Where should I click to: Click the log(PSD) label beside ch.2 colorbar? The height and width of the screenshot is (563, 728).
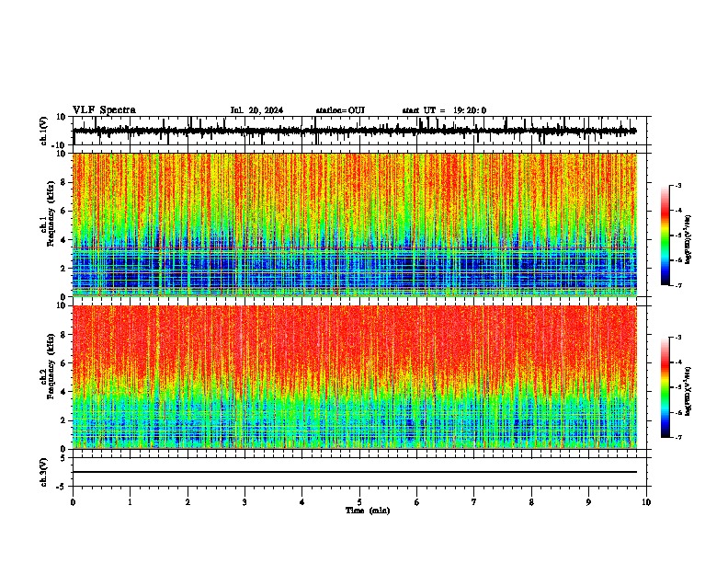[688, 392]
